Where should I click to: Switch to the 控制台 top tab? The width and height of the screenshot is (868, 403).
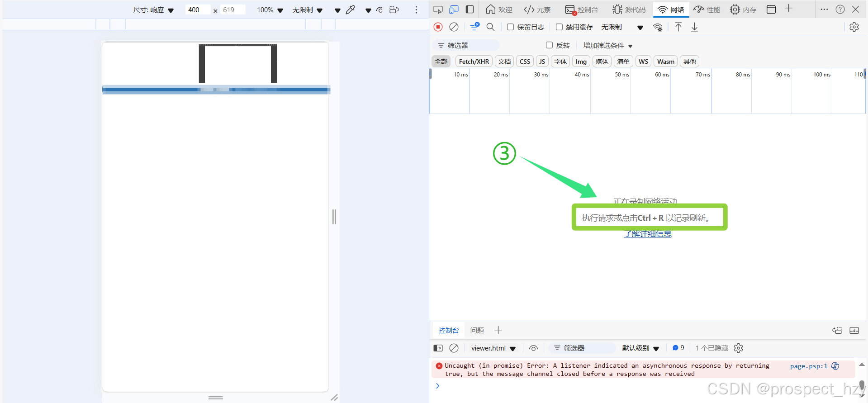tap(581, 9)
